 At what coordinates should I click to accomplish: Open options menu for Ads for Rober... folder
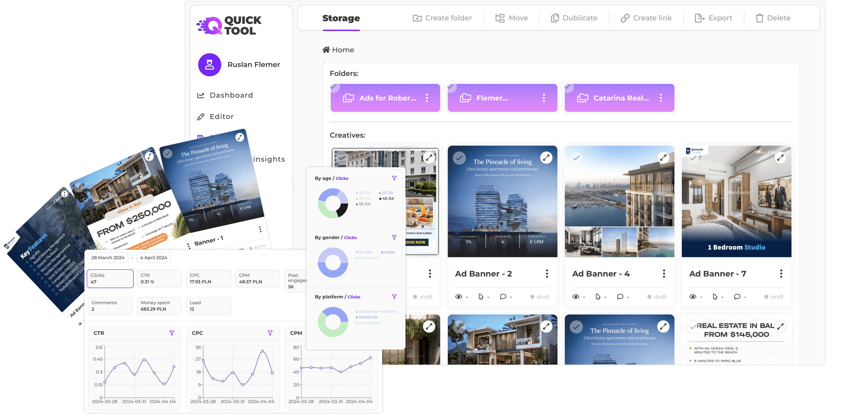click(427, 98)
